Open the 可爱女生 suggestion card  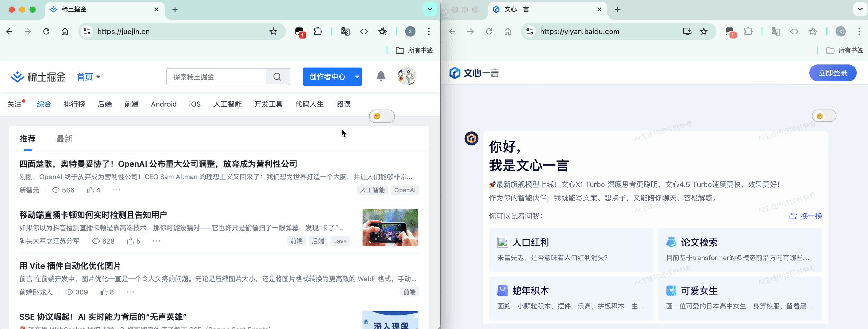[740, 298]
